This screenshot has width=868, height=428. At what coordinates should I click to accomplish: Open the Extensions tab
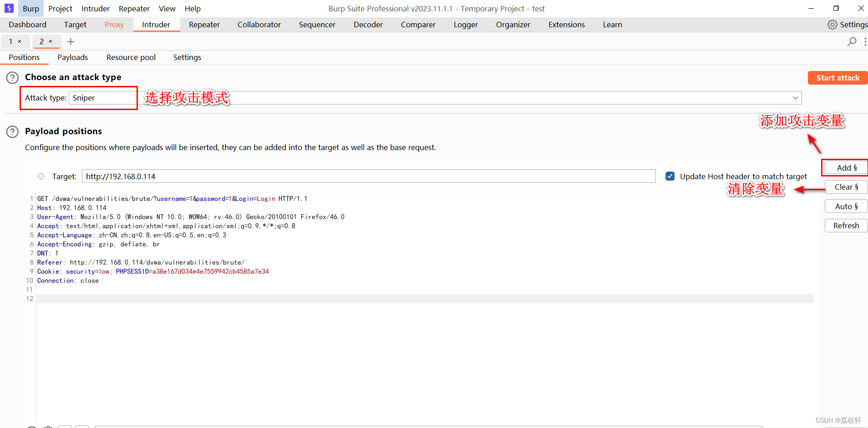click(x=567, y=25)
